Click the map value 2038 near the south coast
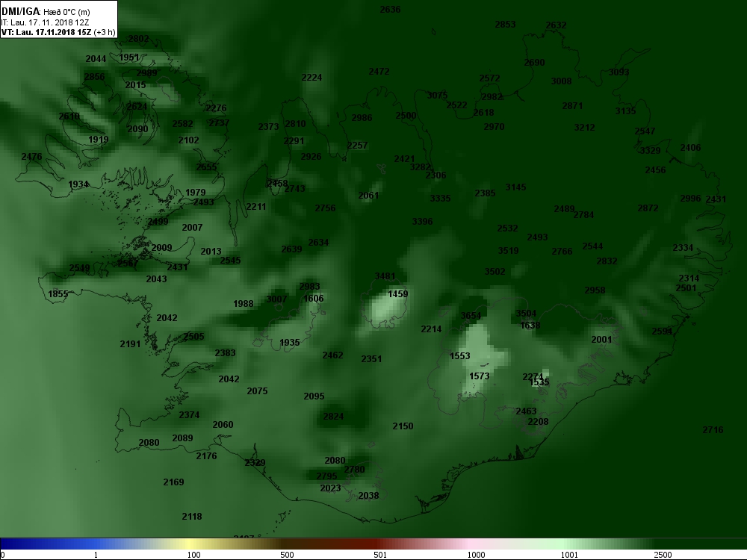This screenshot has height=560, width=747. (368, 496)
